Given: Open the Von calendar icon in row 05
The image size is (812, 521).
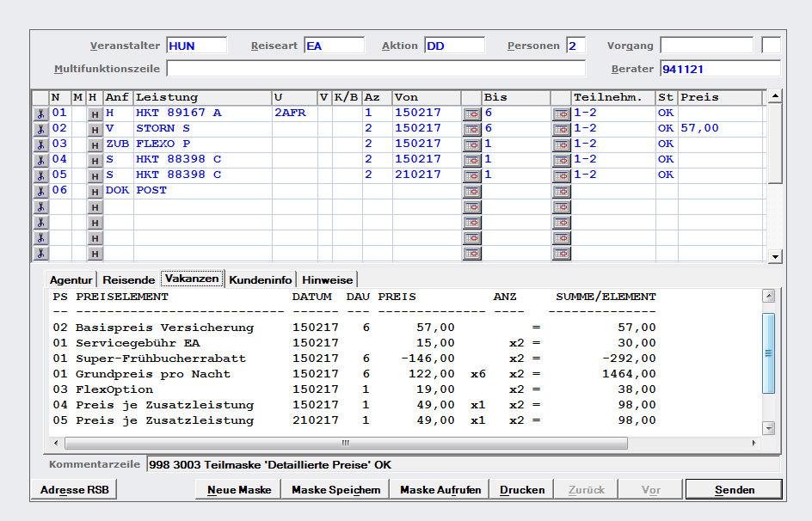Looking at the screenshot, I should click(471, 176).
